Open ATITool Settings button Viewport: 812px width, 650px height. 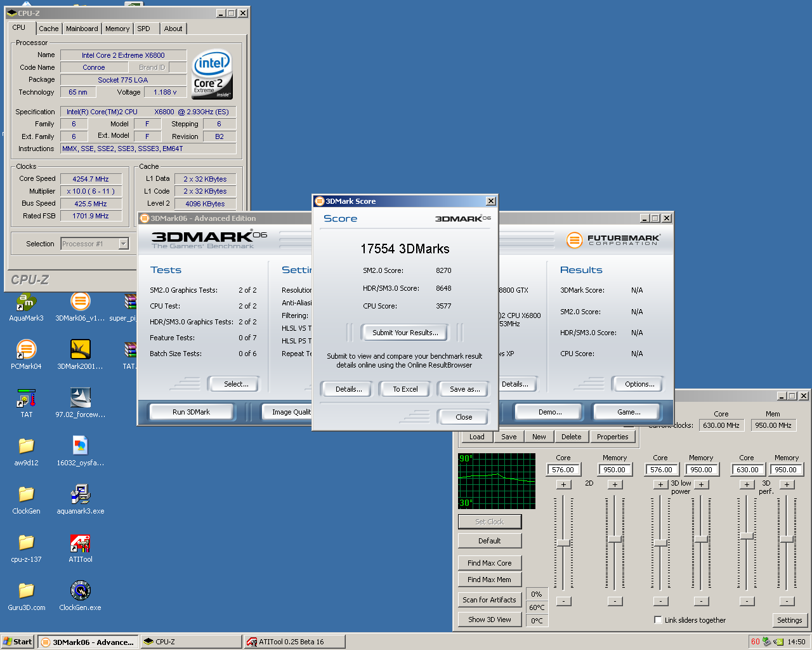tap(789, 620)
